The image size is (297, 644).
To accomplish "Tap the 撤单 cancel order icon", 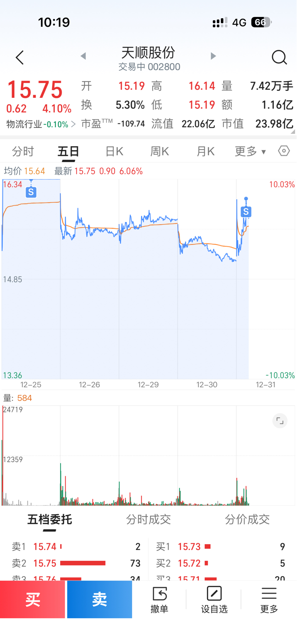I will tap(160, 600).
